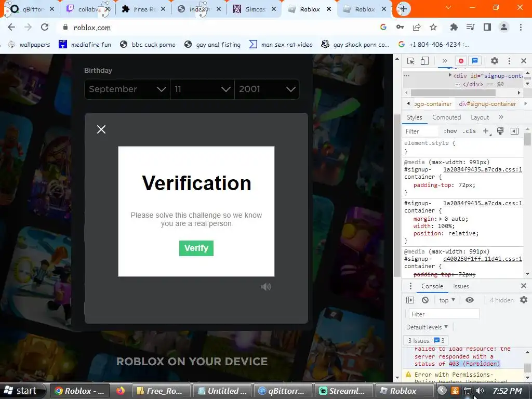The height and width of the screenshot is (399, 532).
Task: Switch to the Styles tab
Action: click(x=414, y=117)
